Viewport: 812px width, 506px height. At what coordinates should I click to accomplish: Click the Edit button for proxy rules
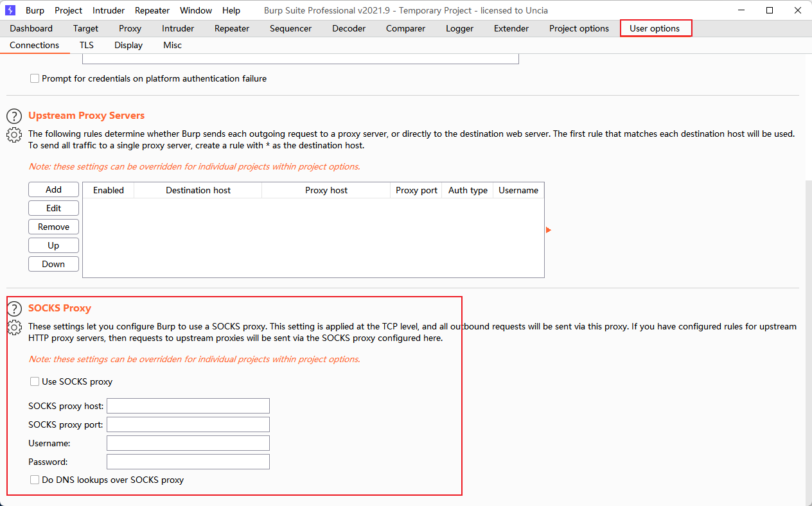(x=54, y=208)
